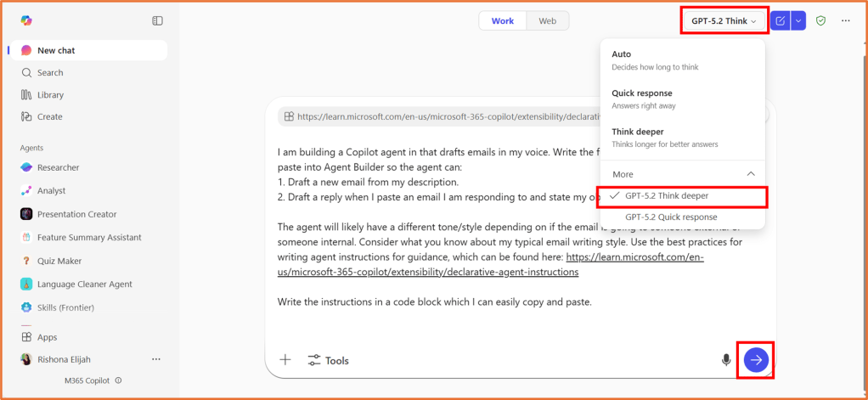This screenshot has width=868, height=400.
Task: Open the top-right more options ellipsis
Action: coord(845,21)
